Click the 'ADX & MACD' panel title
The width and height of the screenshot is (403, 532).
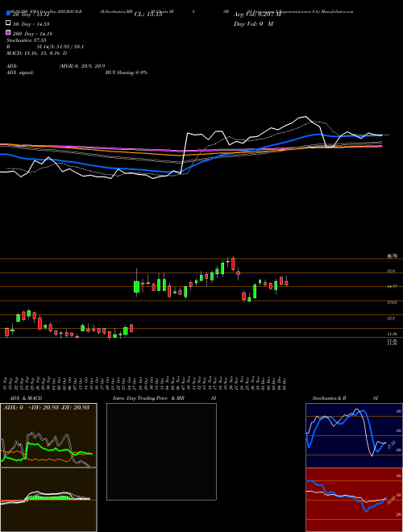pos(26,398)
